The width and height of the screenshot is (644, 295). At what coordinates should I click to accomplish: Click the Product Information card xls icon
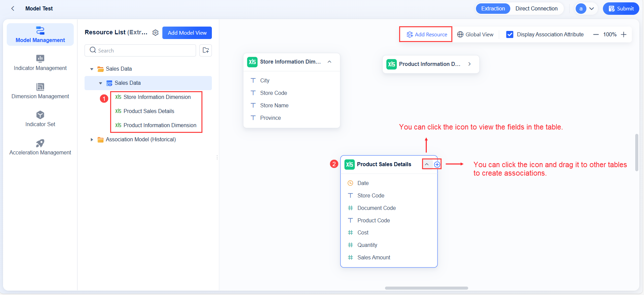pos(391,64)
